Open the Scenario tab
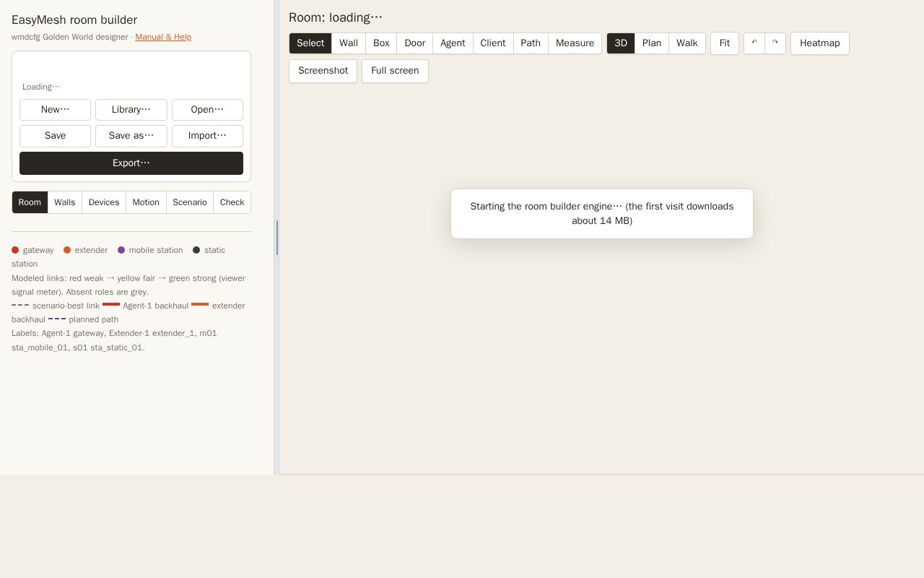This screenshot has width=924, height=578. (190, 202)
